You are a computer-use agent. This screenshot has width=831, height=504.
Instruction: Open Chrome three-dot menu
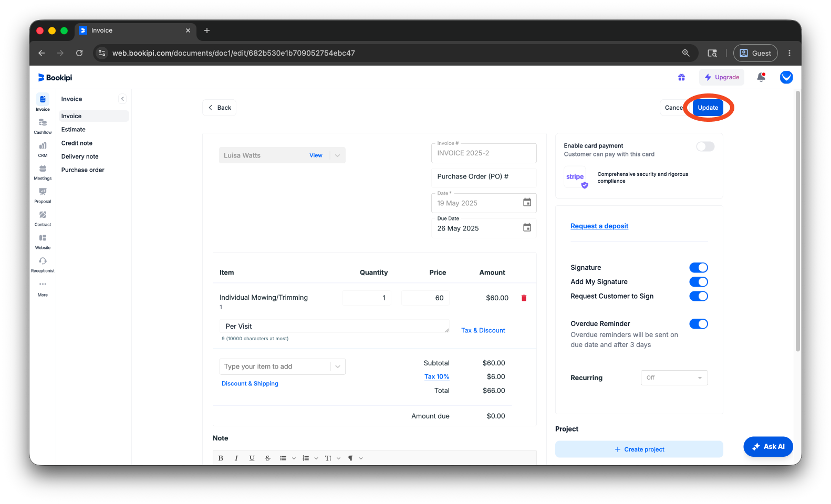coord(789,53)
